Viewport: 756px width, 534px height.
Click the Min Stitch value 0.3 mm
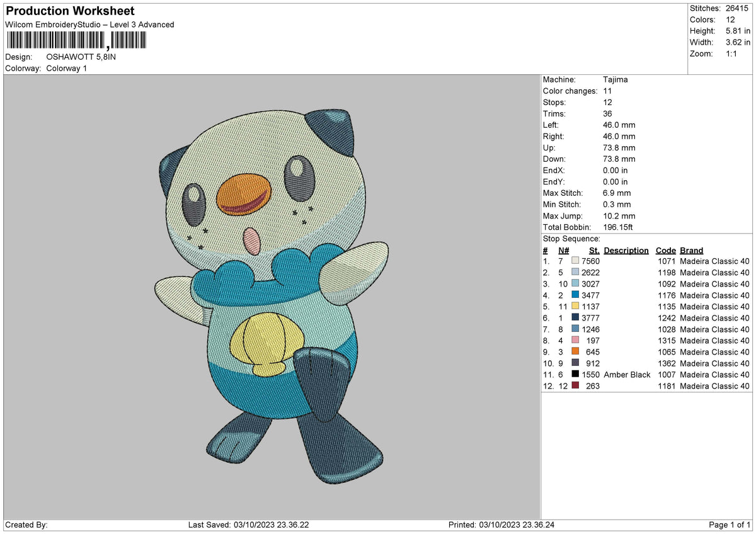pyautogui.click(x=617, y=204)
